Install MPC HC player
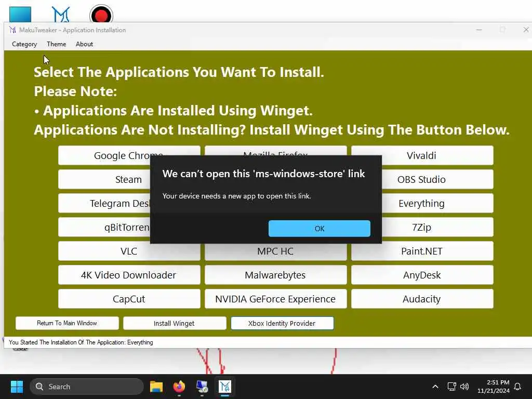The height and width of the screenshot is (399, 532). 275,252
